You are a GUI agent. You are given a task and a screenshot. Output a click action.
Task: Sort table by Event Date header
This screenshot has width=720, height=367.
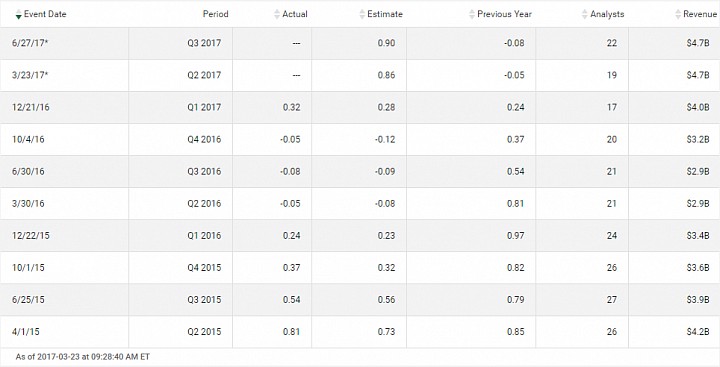coord(45,14)
